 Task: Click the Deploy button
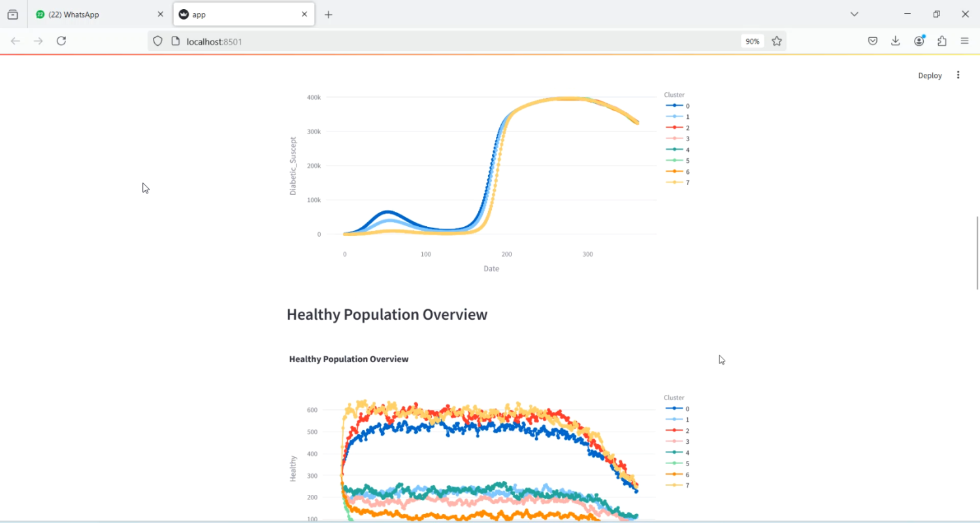coord(929,75)
